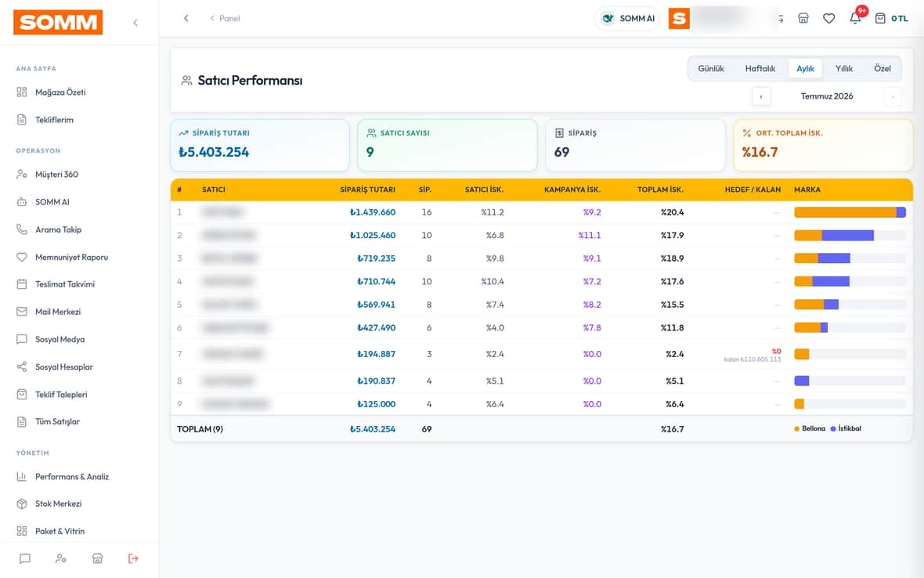Image resolution: width=924 pixels, height=578 pixels.
Task: Click the Ort. Toplam İsk. summary card
Action: pos(823,146)
